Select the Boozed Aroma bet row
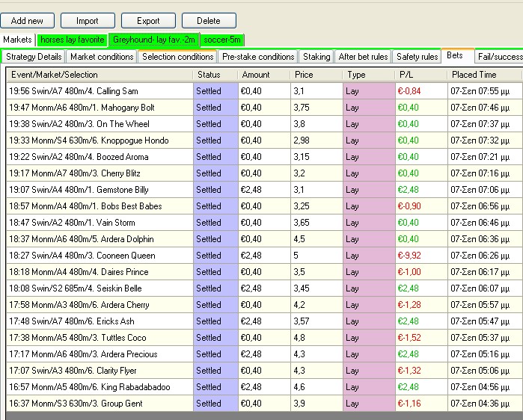The height and width of the screenshot is (420, 523). coord(265,156)
